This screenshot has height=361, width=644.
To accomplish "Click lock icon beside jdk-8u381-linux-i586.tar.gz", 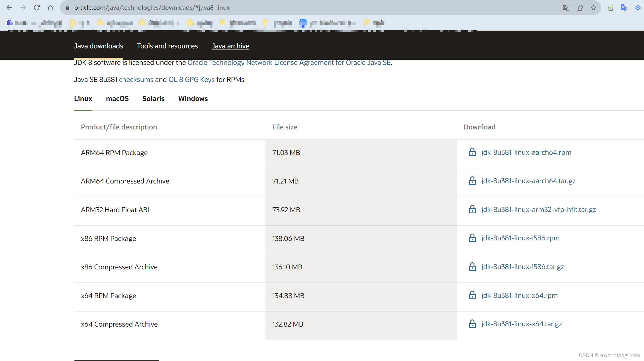I will click(472, 267).
